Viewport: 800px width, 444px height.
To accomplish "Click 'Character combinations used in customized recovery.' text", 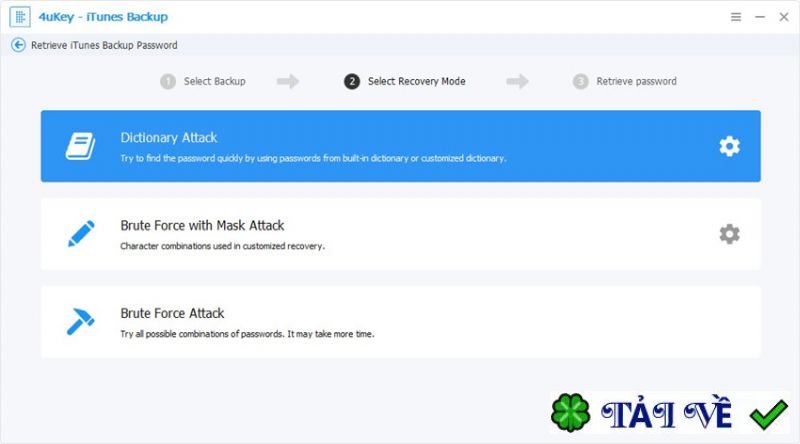I will 222,246.
